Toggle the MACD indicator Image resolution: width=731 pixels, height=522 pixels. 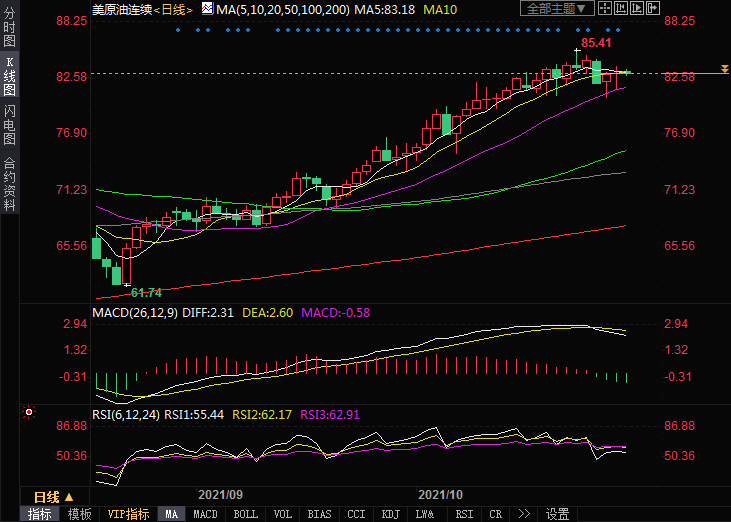tap(205, 514)
